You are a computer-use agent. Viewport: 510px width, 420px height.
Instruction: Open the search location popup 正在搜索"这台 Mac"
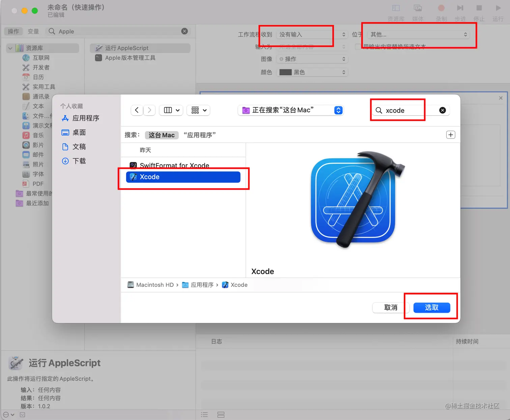click(x=291, y=110)
